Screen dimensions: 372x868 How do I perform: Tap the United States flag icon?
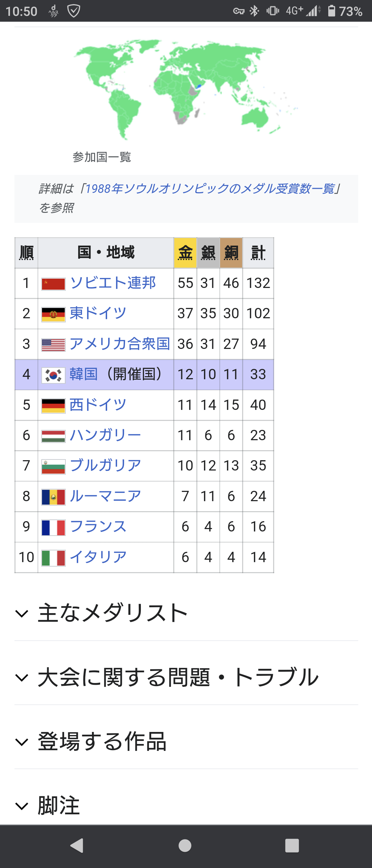coord(53,345)
